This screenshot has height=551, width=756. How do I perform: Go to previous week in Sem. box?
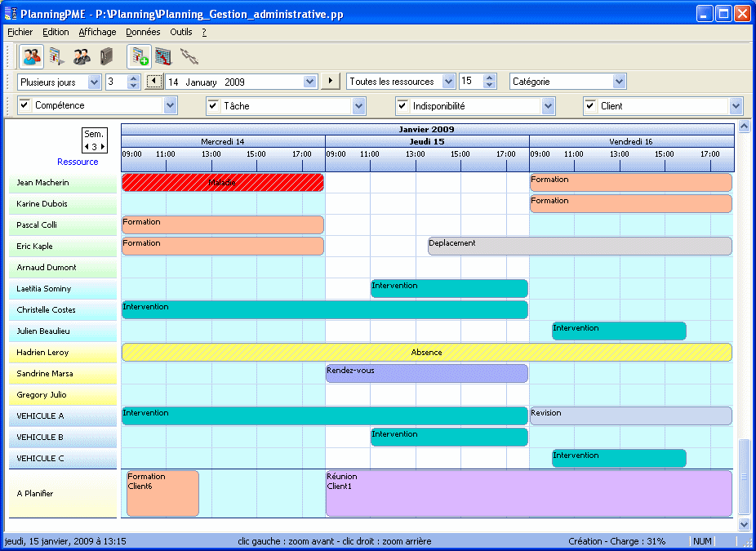pos(87,147)
